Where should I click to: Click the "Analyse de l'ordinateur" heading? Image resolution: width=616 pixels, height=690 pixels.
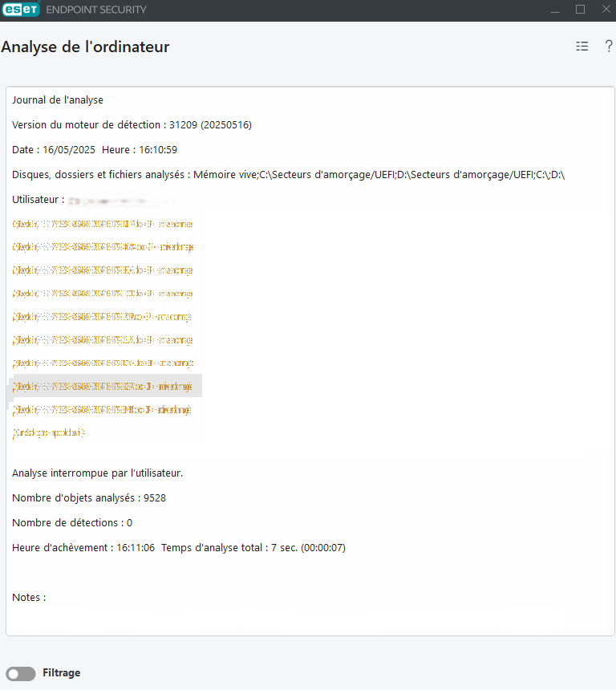click(x=85, y=47)
